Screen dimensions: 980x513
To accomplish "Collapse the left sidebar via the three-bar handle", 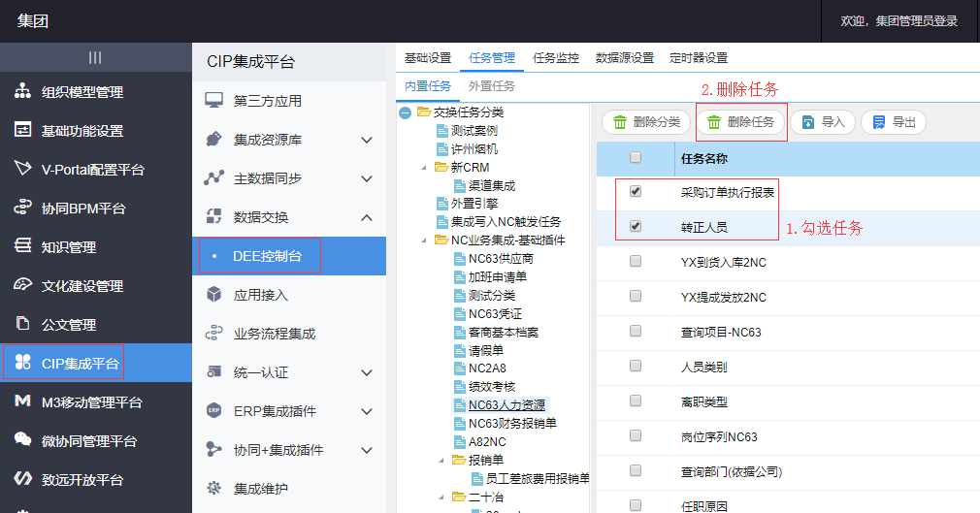I will pos(95,57).
